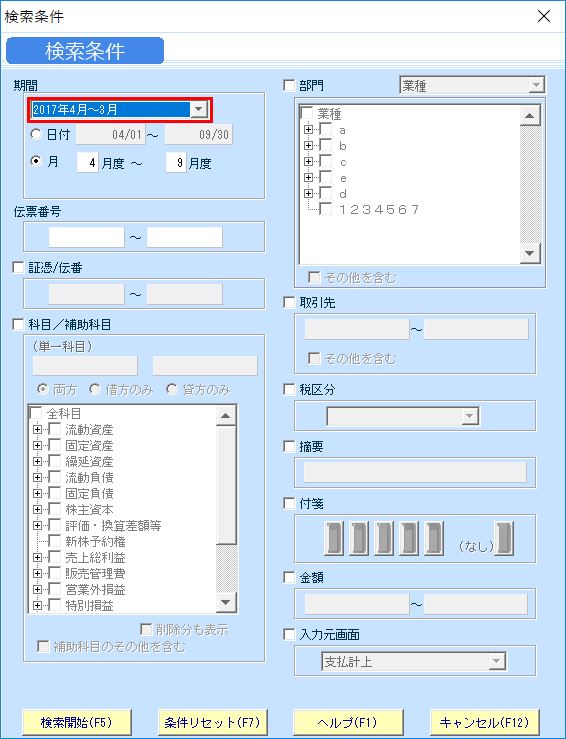Click the 条件リセット(F7) button

click(213, 722)
